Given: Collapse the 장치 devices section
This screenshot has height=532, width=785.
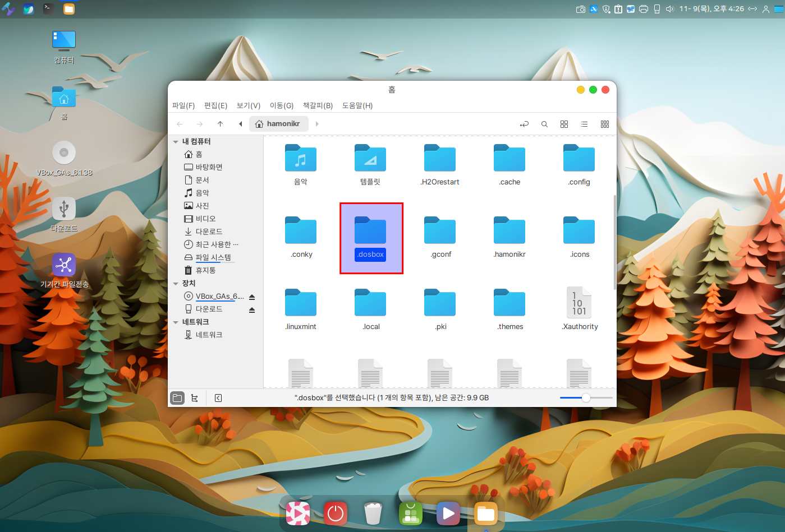Looking at the screenshot, I should [176, 284].
